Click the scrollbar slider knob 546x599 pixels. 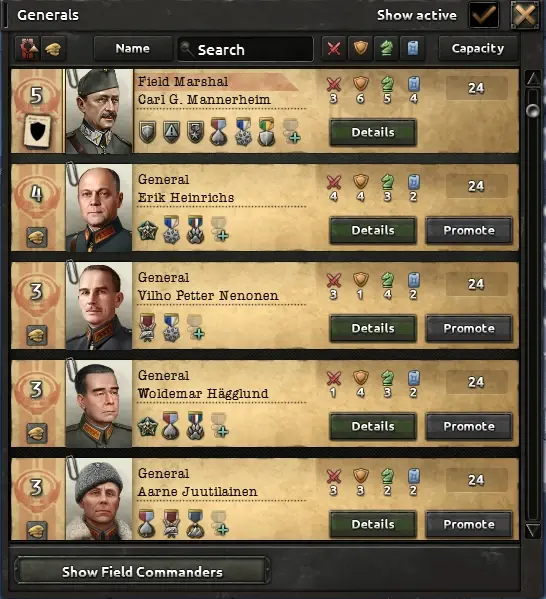pos(533,111)
